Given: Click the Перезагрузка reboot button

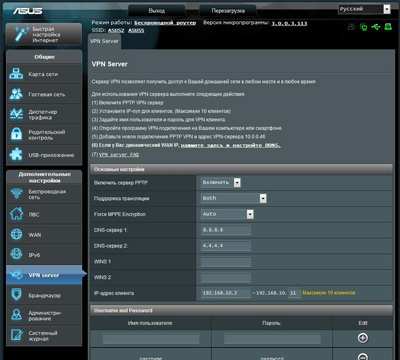Looking at the screenshot, I should pos(228,11).
